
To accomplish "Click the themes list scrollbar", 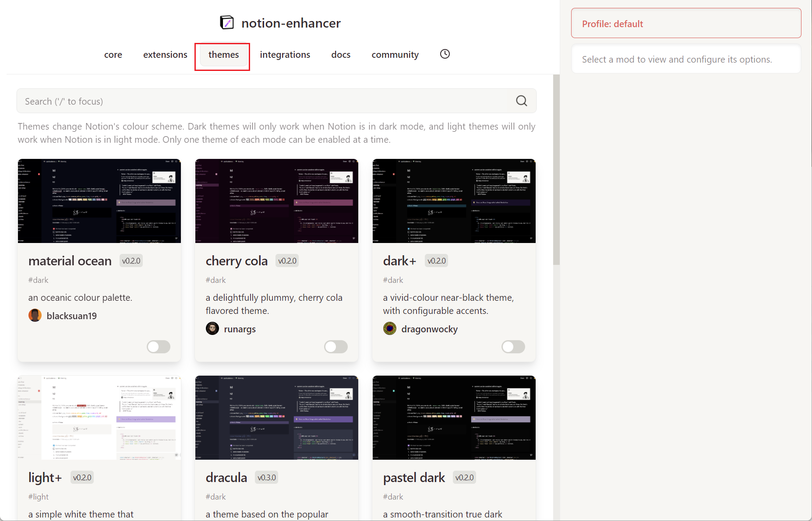I will (x=557, y=169).
